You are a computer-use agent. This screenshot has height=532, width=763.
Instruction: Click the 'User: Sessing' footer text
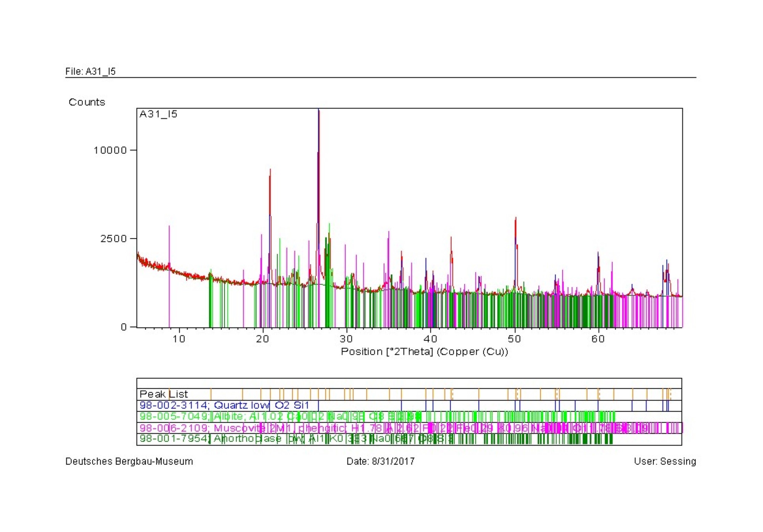pyautogui.click(x=665, y=461)
